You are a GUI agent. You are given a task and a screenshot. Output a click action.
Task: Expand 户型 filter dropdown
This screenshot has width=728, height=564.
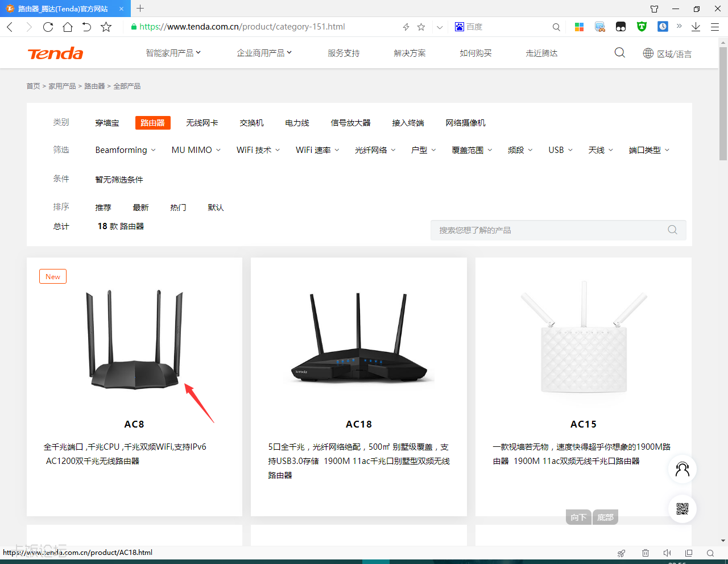click(x=423, y=150)
